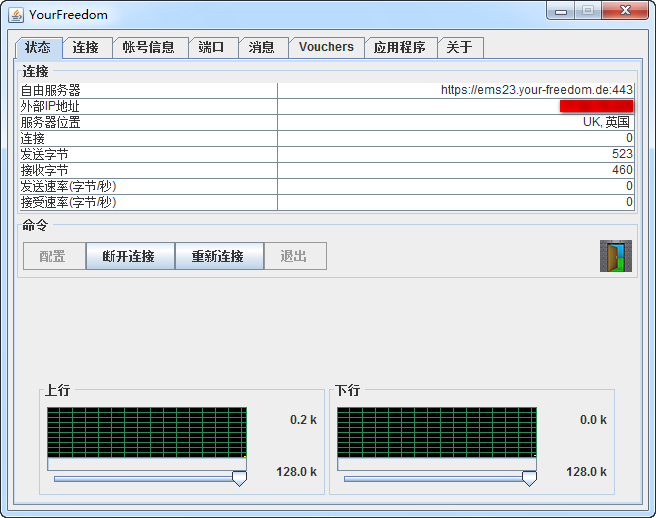Click the 服务器位置 row label
Screen dimensions: 656x518
point(51,122)
